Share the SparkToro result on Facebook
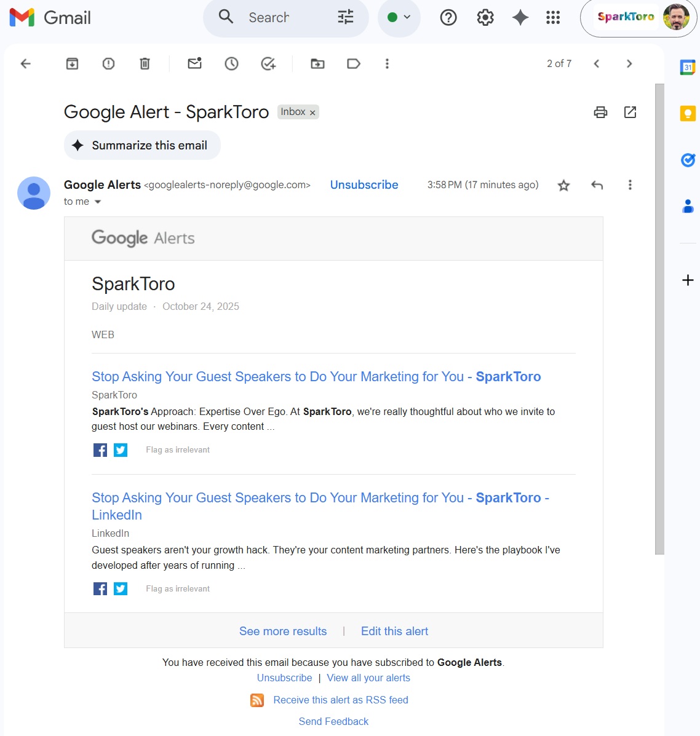This screenshot has width=700, height=736. coord(100,450)
